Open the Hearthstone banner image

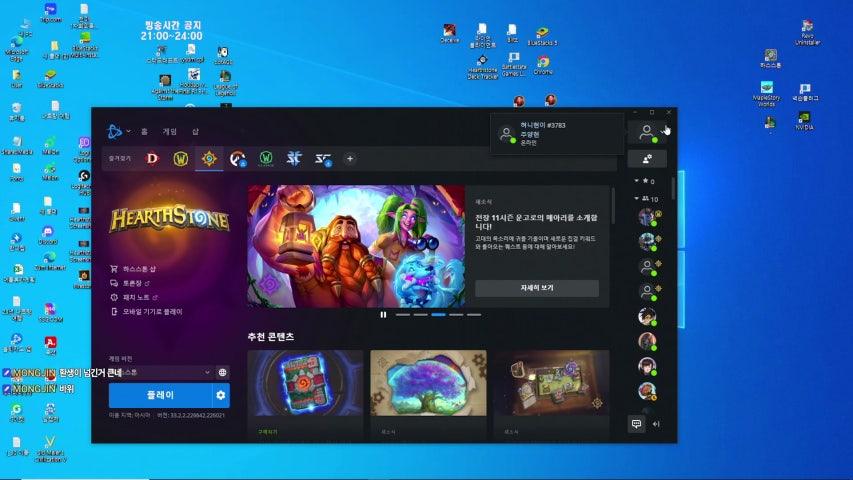[356, 247]
